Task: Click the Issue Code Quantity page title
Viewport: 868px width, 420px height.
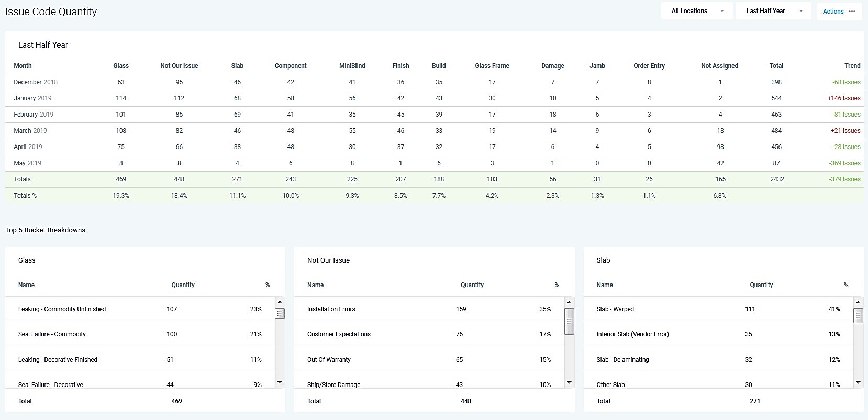Action: click(51, 12)
